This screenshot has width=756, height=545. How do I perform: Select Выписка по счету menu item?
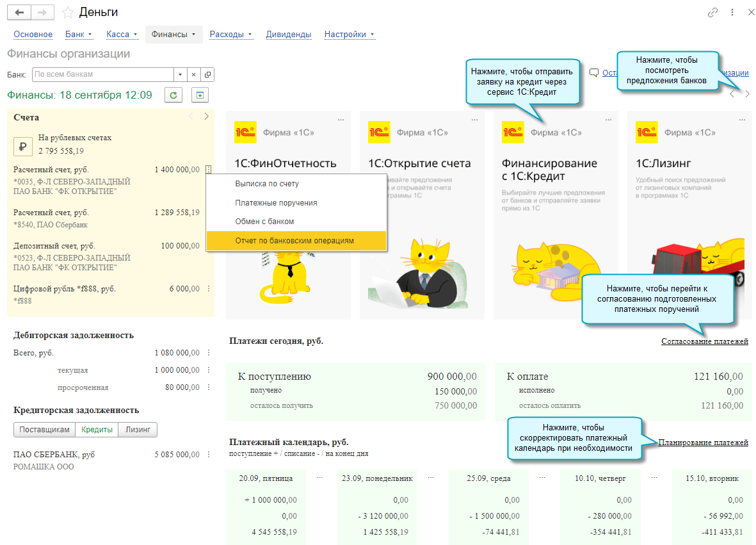click(267, 184)
